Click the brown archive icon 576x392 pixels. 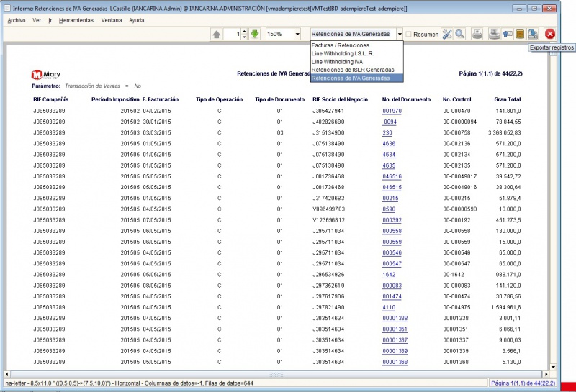[520, 34]
